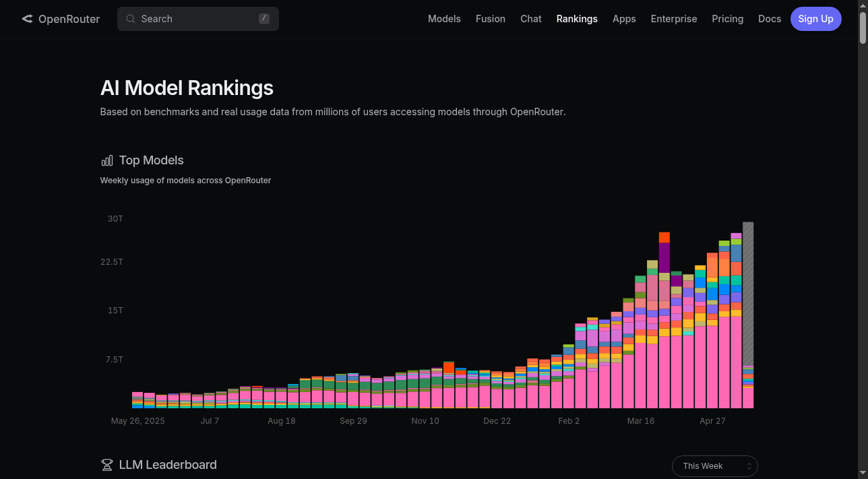Open the Apps nav item
868x479 pixels.
(x=624, y=19)
